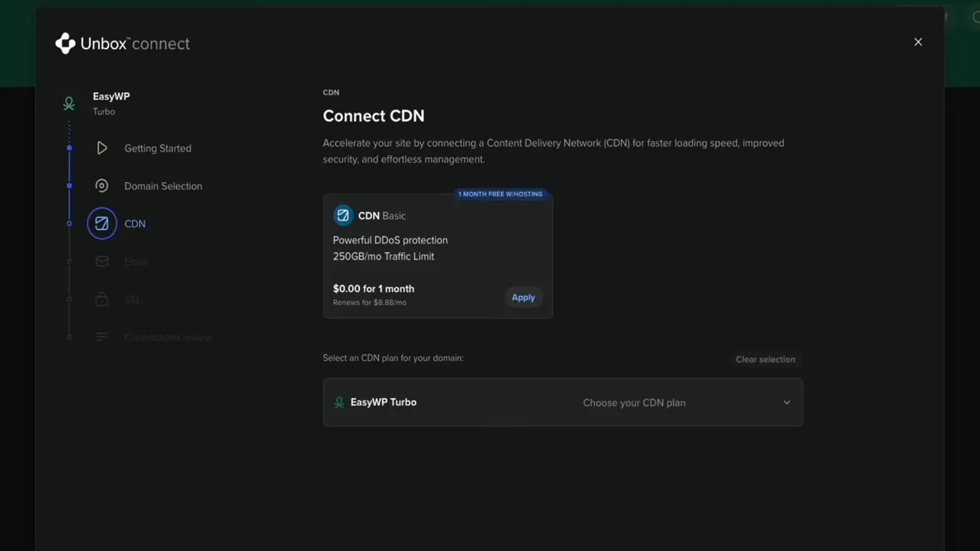Viewport: 980px width, 551px height.
Task: Close the Unbox connect dialog
Action: tap(918, 42)
